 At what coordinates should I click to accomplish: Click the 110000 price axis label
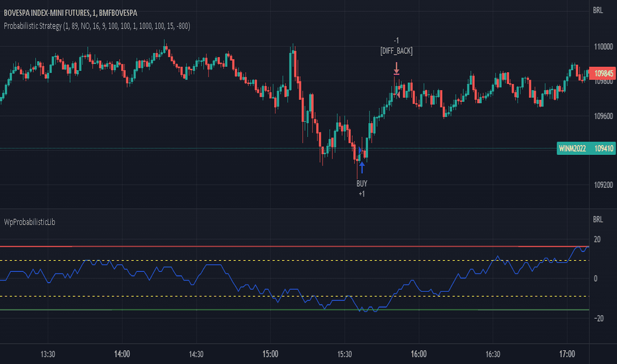pyautogui.click(x=603, y=46)
